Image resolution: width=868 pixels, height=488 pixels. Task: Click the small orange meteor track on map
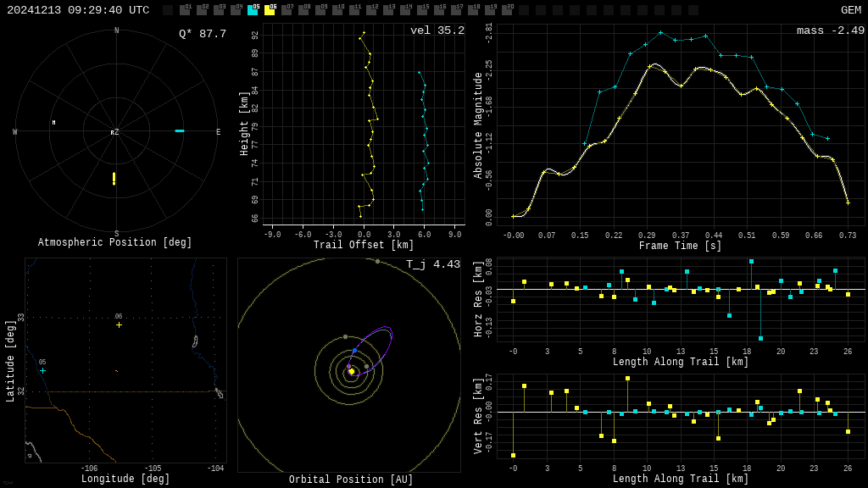click(116, 370)
